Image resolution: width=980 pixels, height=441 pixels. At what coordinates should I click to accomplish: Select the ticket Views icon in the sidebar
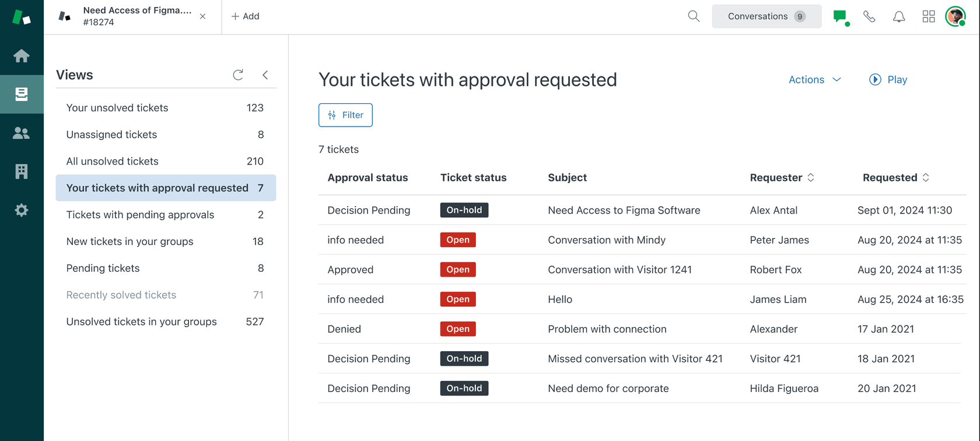[x=22, y=94]
